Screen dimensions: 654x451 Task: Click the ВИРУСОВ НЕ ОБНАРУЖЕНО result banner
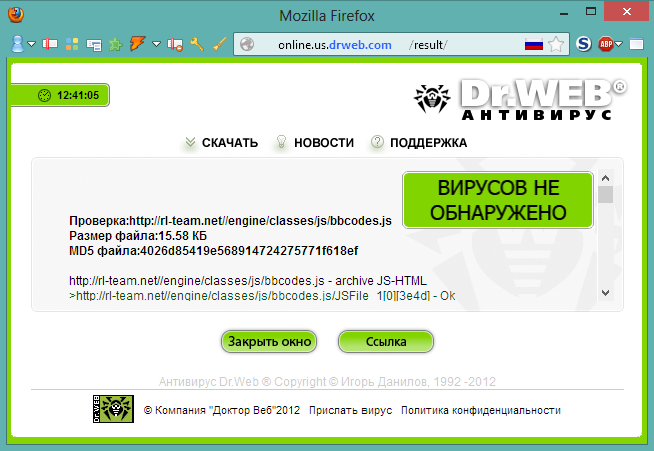(x=498, y=200)
